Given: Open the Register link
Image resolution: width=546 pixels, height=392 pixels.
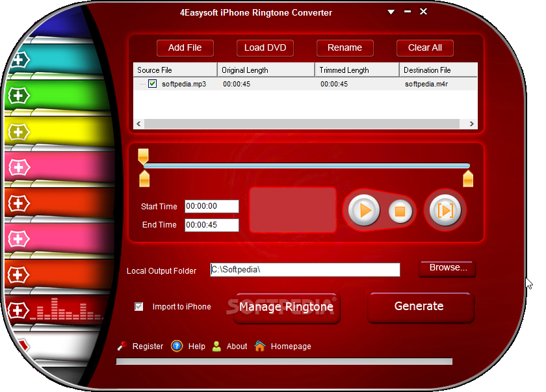Looking at the screenshot, I should point(148,346).
